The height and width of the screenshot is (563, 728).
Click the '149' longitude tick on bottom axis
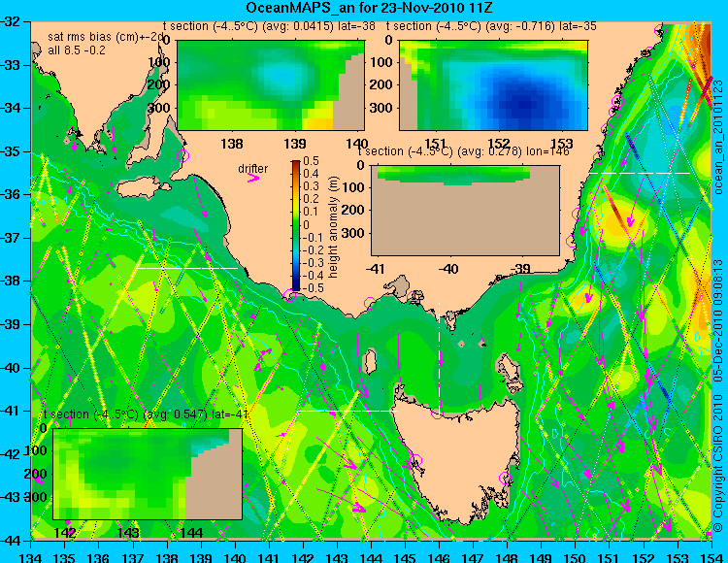542,557
